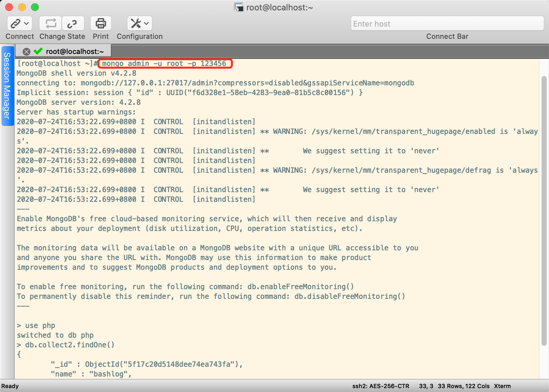
Task: Expand the Configuration dropdown arrow
Action: click(x=146, y=24)
